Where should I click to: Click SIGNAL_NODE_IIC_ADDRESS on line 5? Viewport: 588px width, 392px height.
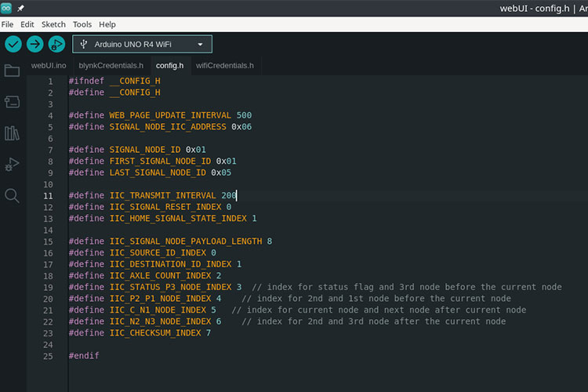pyautogui.click(x=168, y=127)
